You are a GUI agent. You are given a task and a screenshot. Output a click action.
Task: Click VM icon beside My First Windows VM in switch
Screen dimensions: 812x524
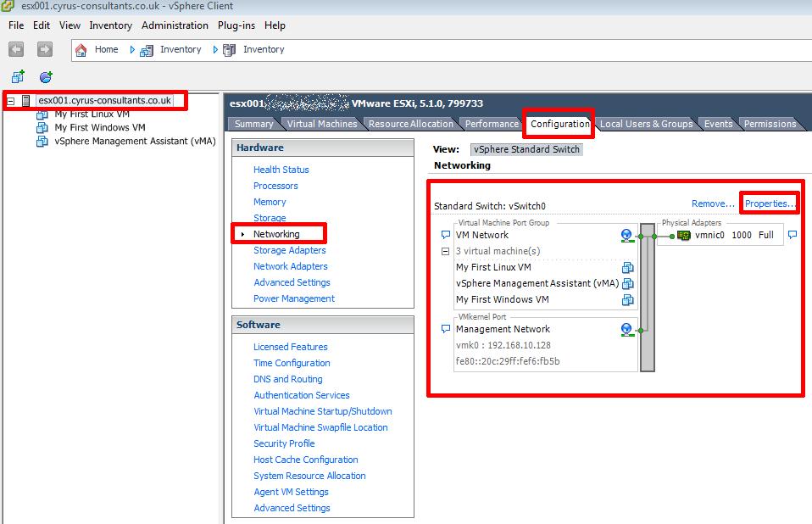coord(627,299)
